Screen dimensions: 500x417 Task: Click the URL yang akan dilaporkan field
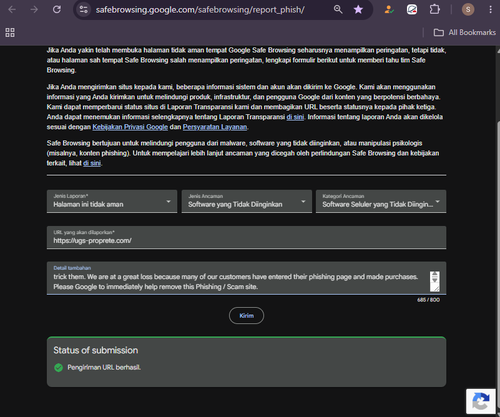(x=246, y=237)
